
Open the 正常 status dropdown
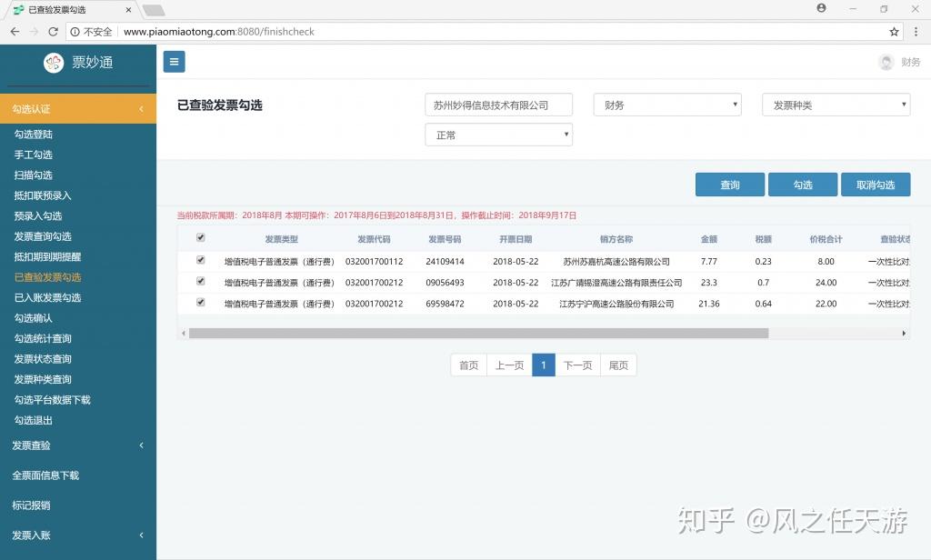499,135
